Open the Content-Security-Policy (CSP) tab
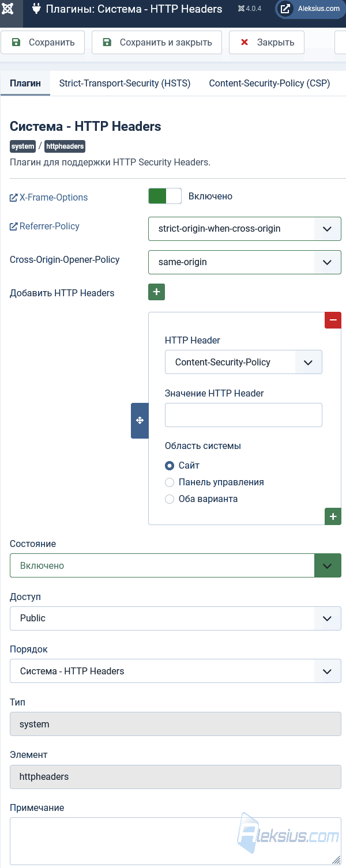Viewport: 346px width, 868px height. click(x=269, y=84)
